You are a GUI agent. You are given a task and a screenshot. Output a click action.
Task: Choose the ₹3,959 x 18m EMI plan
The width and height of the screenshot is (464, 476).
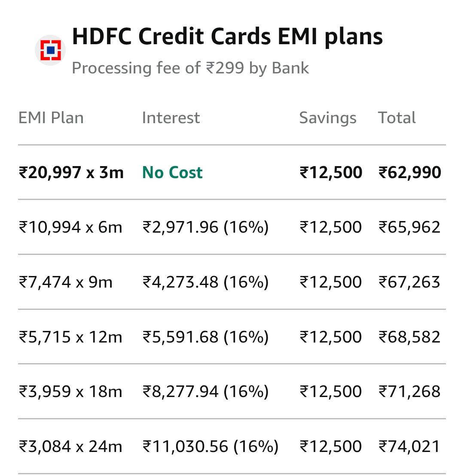(71, 391)
